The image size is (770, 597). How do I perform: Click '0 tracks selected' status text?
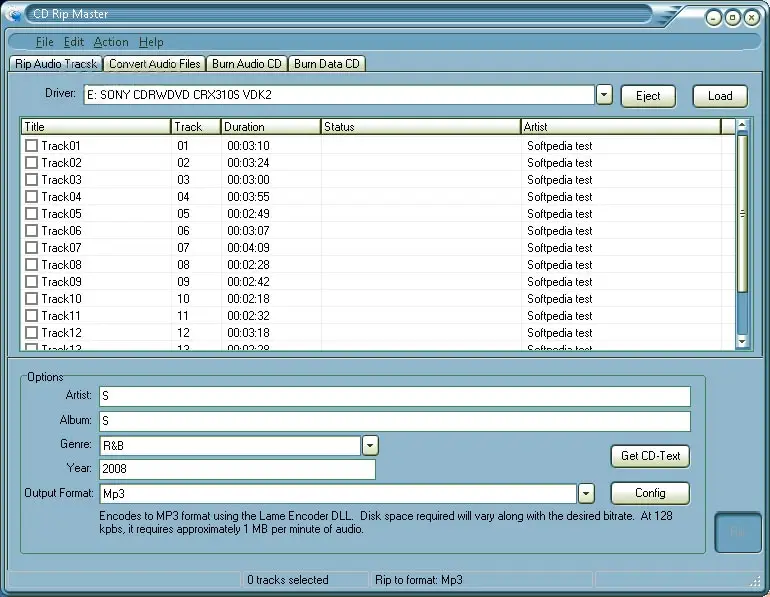[288, 580]
